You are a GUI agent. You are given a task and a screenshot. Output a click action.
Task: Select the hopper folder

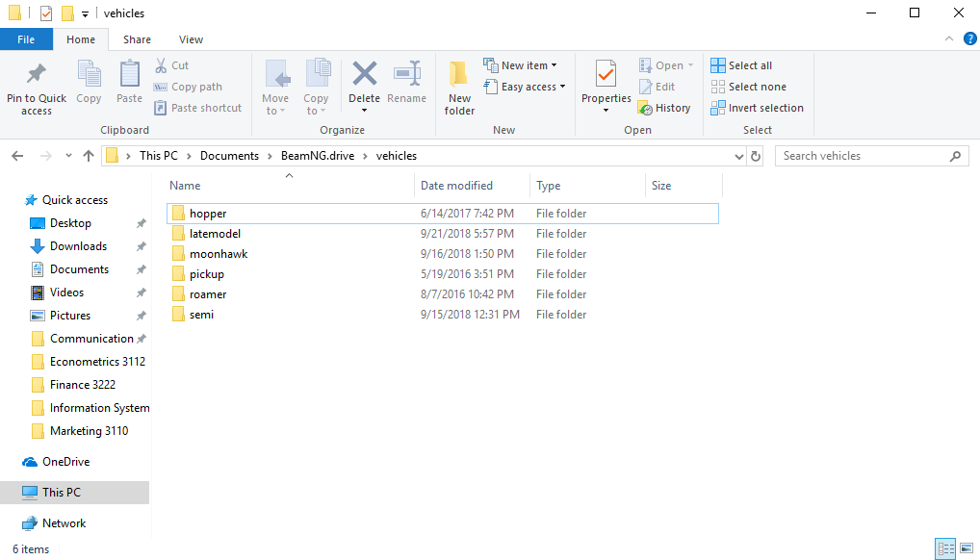[443, 213]
